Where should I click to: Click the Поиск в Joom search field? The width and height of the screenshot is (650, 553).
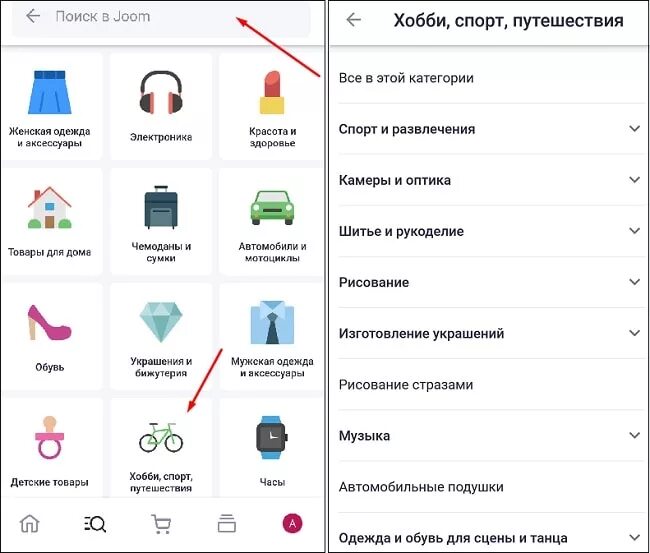click(x=161, y=17)
